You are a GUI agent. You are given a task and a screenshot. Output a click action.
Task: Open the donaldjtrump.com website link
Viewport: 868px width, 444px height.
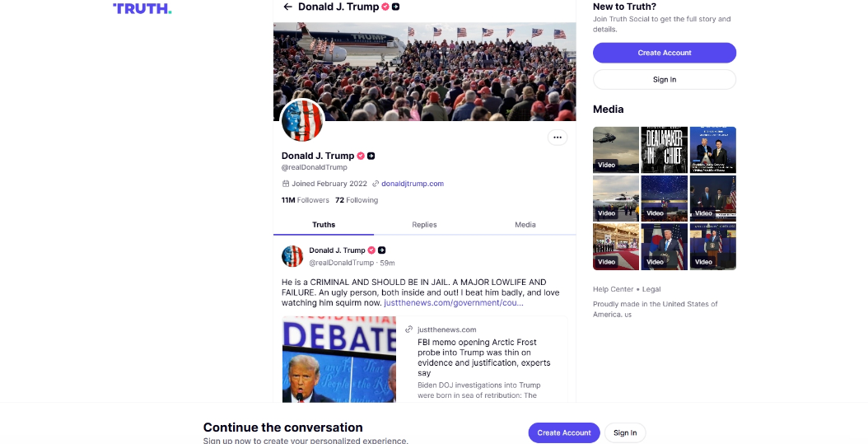tap(413, 184)
